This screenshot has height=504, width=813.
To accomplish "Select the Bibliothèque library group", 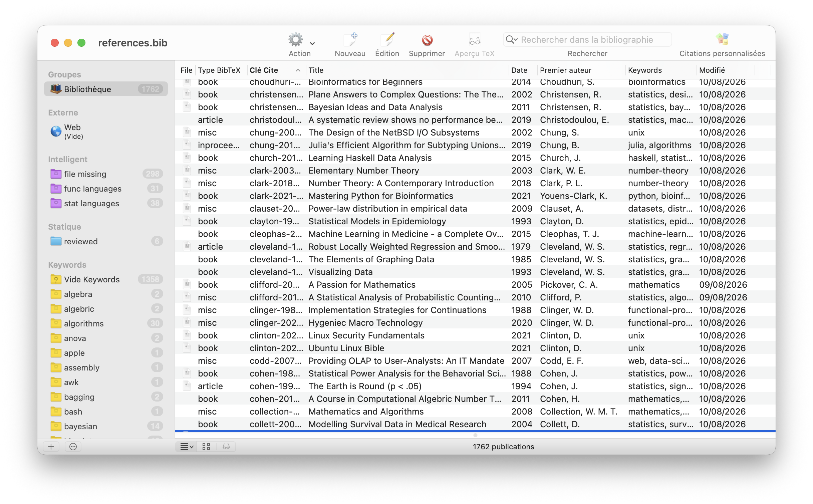I will (106, 89).
